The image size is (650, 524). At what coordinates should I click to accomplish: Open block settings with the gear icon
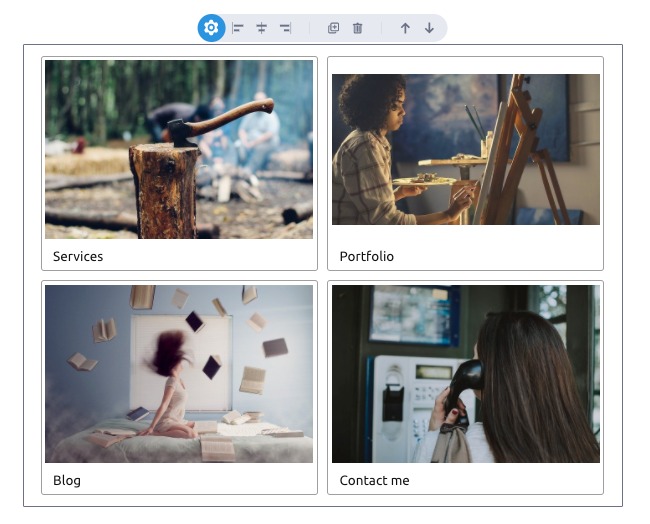pos(211,28)
